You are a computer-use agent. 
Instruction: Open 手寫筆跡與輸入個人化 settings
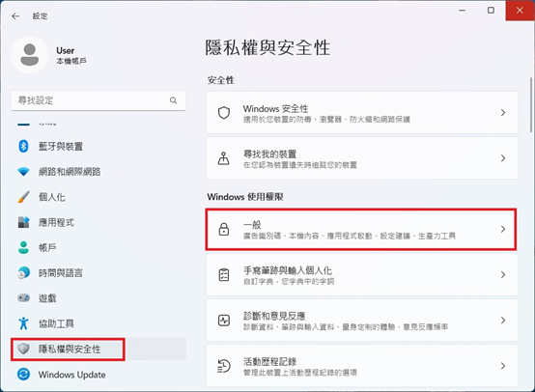tap(362, 274)
